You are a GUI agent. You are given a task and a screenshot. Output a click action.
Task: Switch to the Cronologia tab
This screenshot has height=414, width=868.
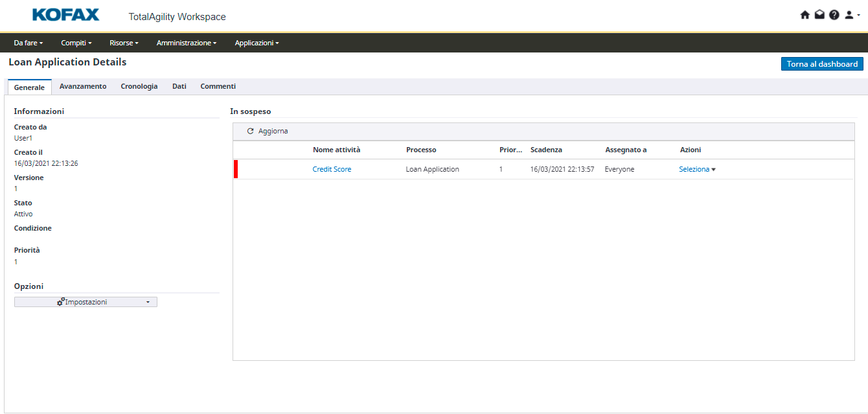pos(139,86)
